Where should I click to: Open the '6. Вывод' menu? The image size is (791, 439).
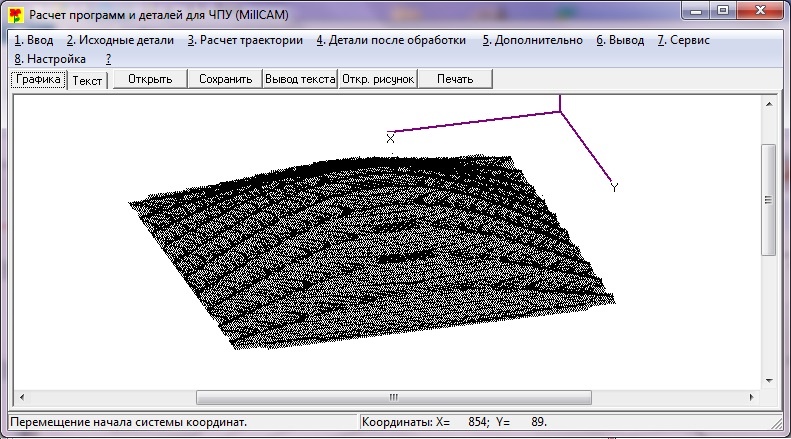(620, 40)
